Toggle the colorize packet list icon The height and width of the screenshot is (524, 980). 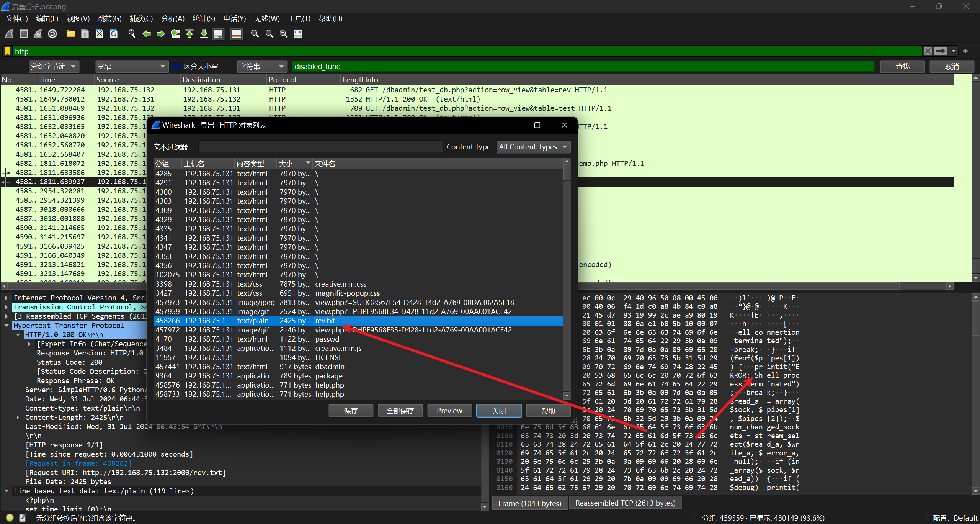click(x=237, y=34)
